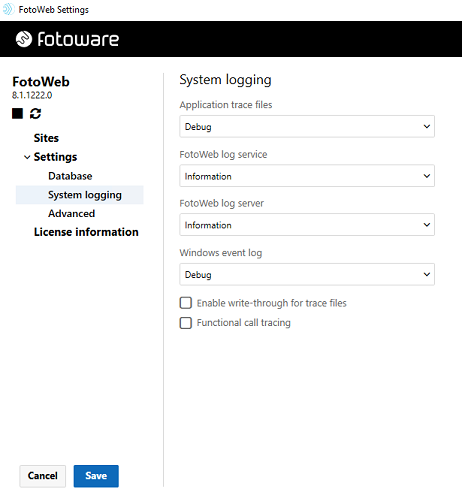Open the FotoWeb log service dropdown
Viewport: 462px width, 498px height.
[x=307, y=176]
